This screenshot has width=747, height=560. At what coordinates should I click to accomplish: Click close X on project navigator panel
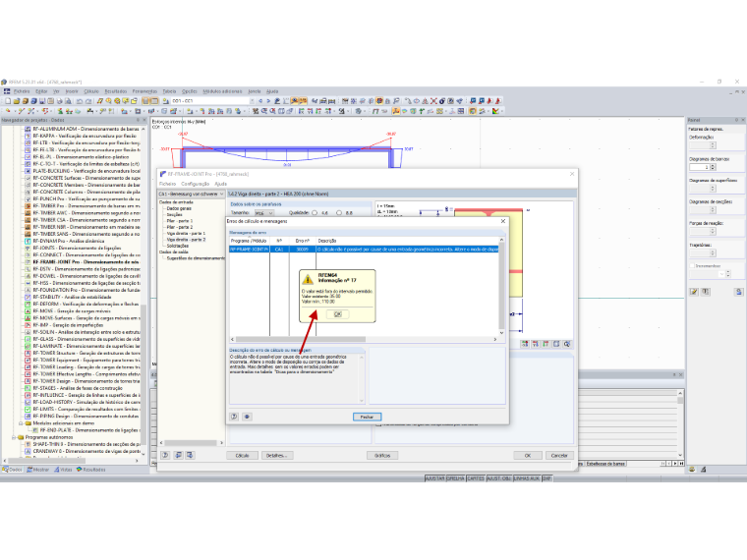(x=144, y=120)
